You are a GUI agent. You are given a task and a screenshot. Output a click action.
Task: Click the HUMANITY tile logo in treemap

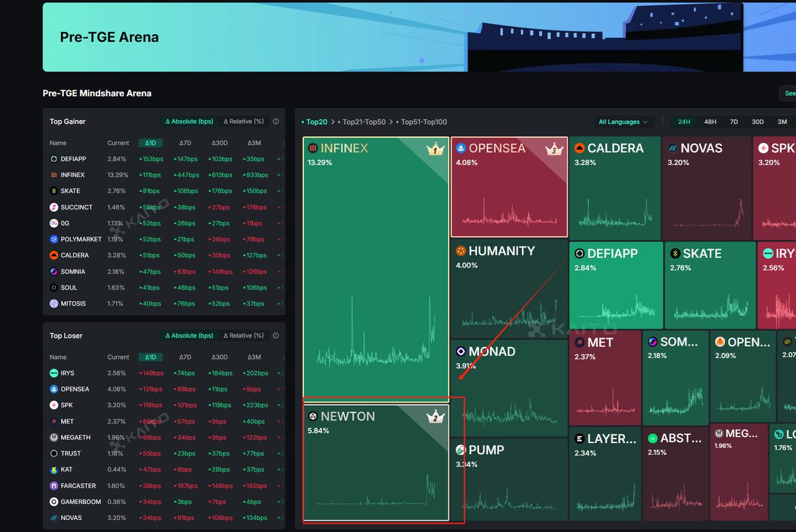pos(460,251)
